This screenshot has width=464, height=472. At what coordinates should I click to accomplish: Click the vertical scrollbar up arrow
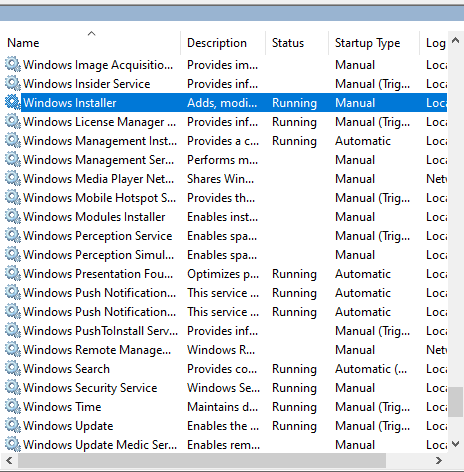[456, 41]
